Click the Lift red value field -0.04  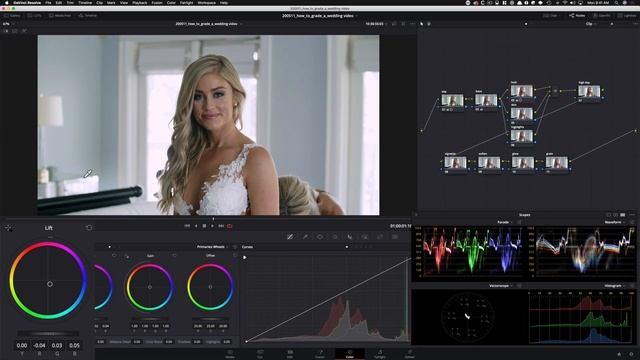(39, 345)
